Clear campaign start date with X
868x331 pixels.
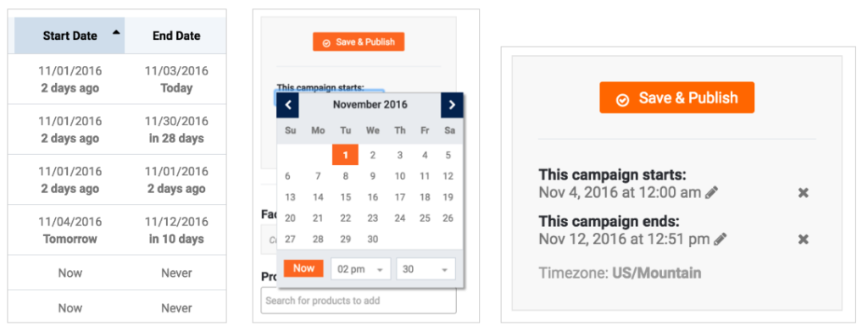click(x=804, y=193)
